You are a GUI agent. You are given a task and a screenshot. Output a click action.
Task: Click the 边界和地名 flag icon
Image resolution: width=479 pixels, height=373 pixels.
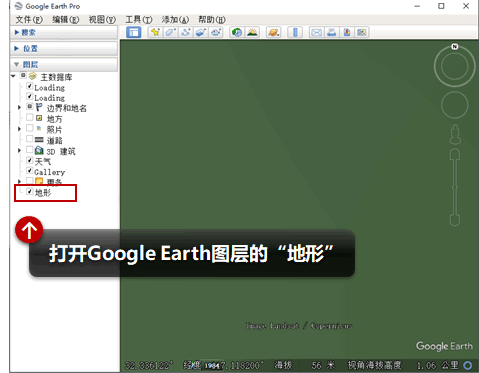(39, 107)
